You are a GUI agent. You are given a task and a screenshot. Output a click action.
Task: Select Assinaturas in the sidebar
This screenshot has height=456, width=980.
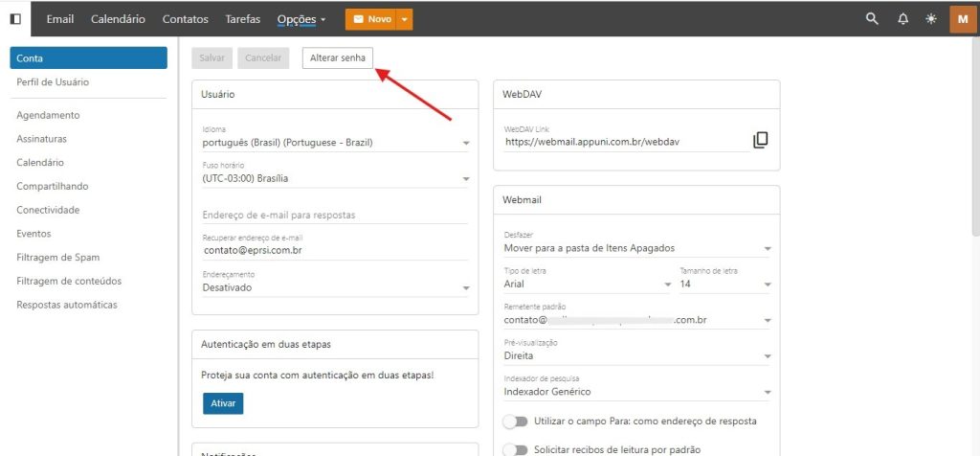pos(41,139)
